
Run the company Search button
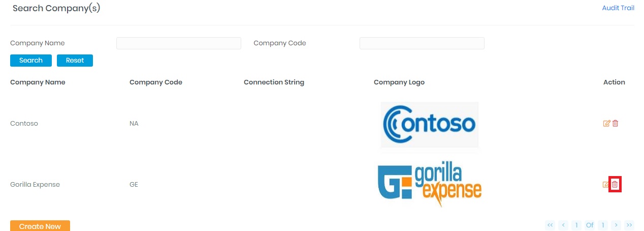pos(31,60)
